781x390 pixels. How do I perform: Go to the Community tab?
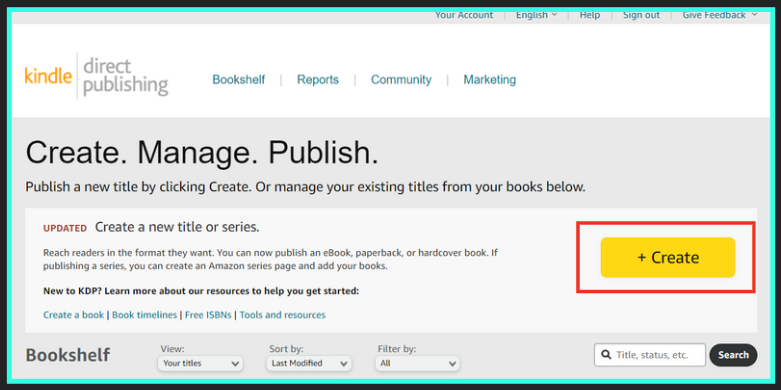pos(401,80)
